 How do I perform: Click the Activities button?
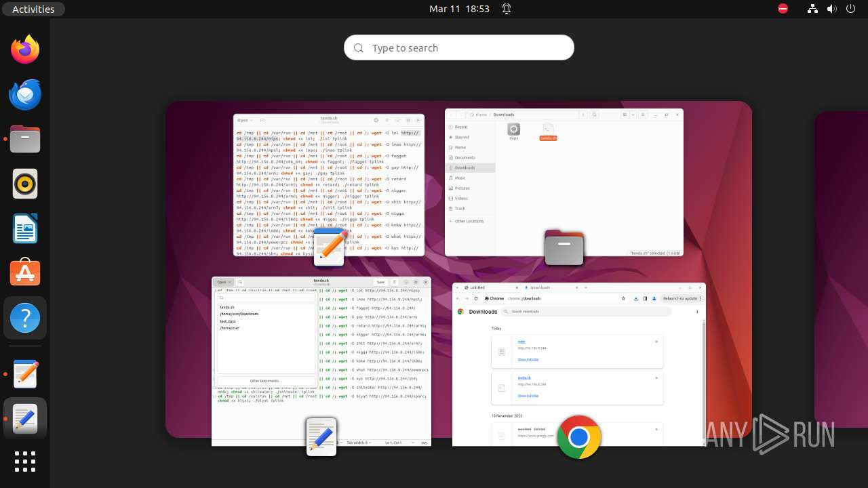click(x=33, y=9)
